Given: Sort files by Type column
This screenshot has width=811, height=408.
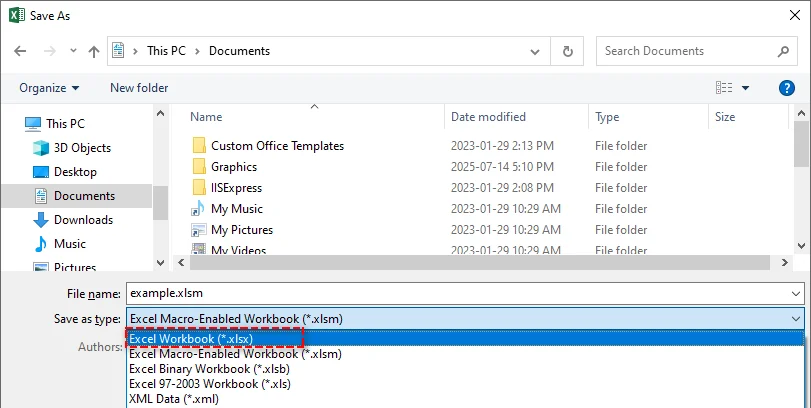Looking at the screenshot, I should (x=607, y=117).
